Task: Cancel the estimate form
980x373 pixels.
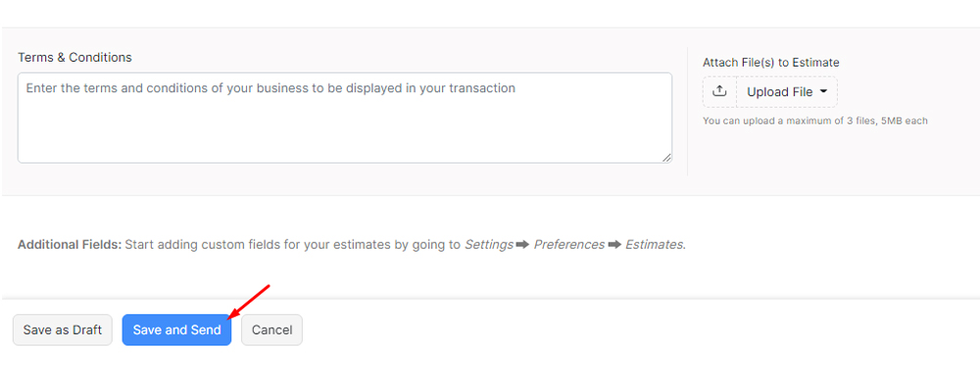Action: (x=271, y=330)
